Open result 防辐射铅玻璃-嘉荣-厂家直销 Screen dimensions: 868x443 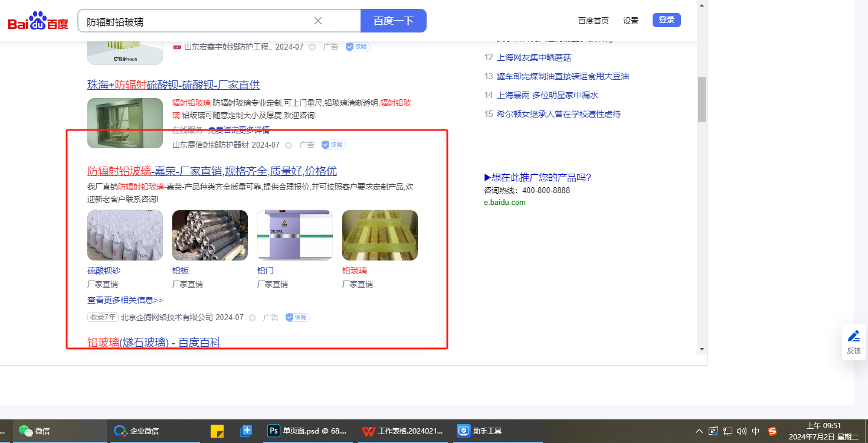[212, 171]
